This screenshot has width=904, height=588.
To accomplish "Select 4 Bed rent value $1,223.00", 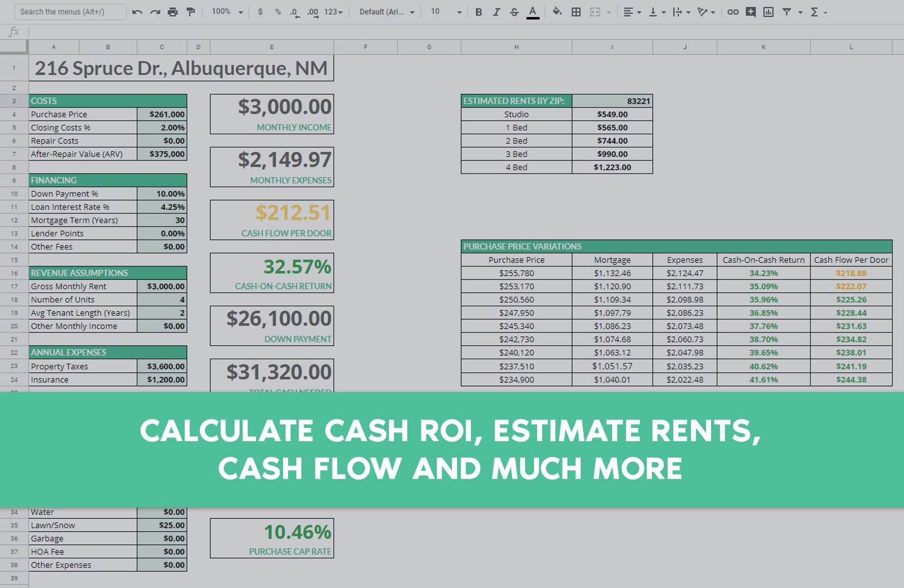I will pos(612,167).
